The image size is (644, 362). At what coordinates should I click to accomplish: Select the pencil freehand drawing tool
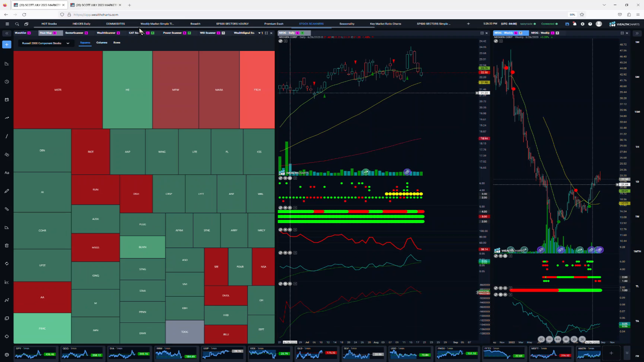click(7, 191)
